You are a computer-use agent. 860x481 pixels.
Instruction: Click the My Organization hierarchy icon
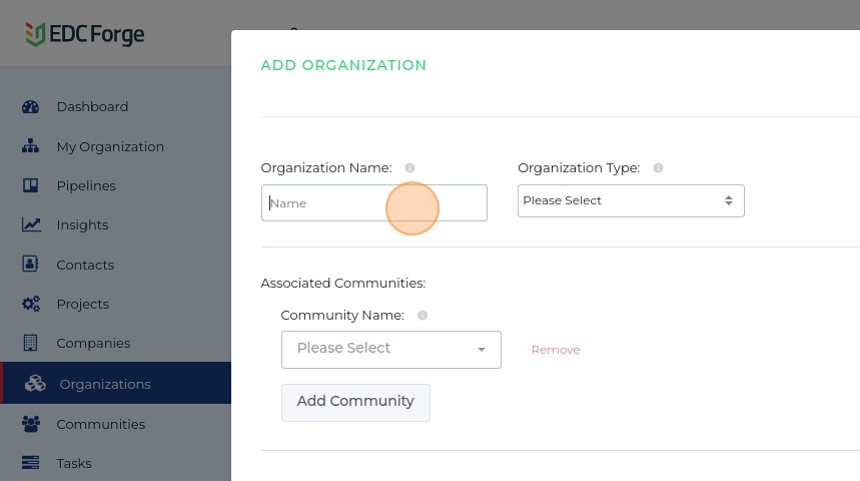click(30, 146)
